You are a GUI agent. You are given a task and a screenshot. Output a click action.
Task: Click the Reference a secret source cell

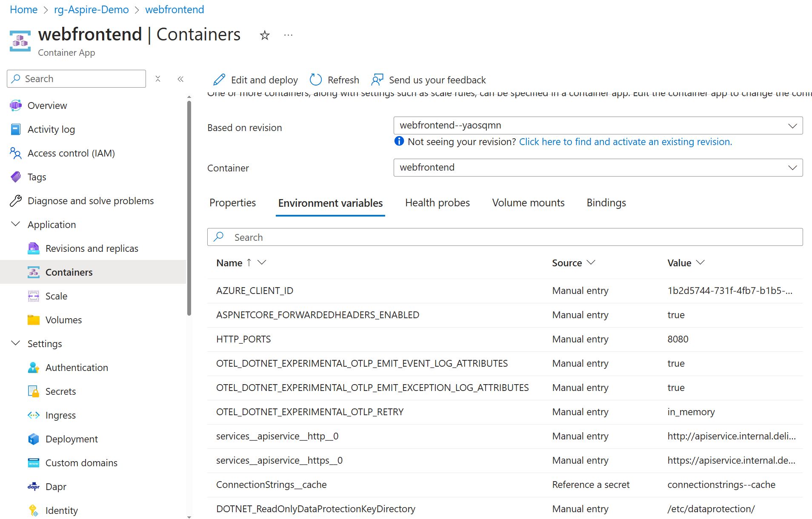(x=591, y=485)
